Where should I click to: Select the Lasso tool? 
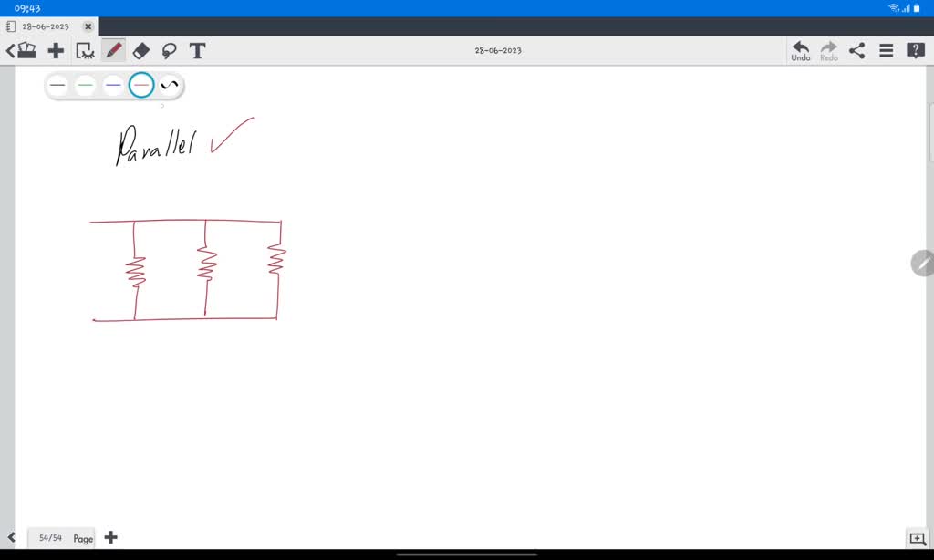pos(169,51)
